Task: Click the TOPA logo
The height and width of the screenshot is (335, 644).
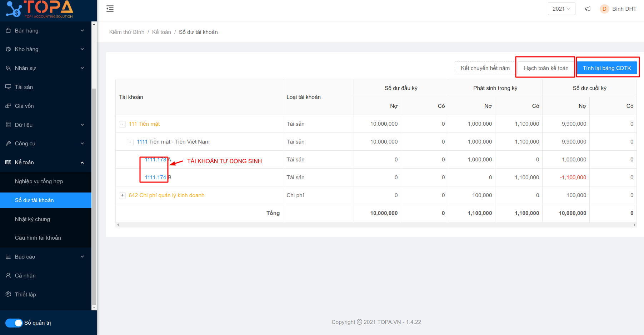Action: pos(40,9)
